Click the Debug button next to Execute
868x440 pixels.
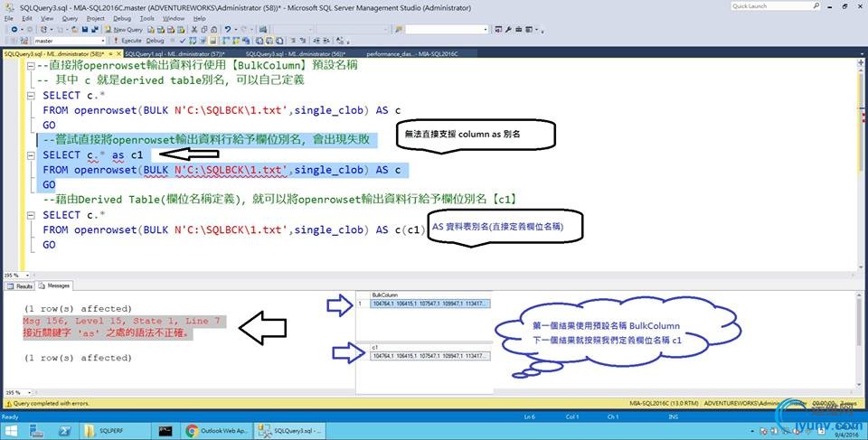point(155,41)
